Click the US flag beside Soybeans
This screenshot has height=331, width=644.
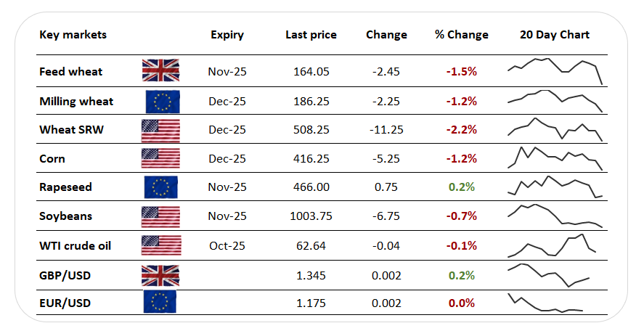pyautogui.click(x=160, y=217)
